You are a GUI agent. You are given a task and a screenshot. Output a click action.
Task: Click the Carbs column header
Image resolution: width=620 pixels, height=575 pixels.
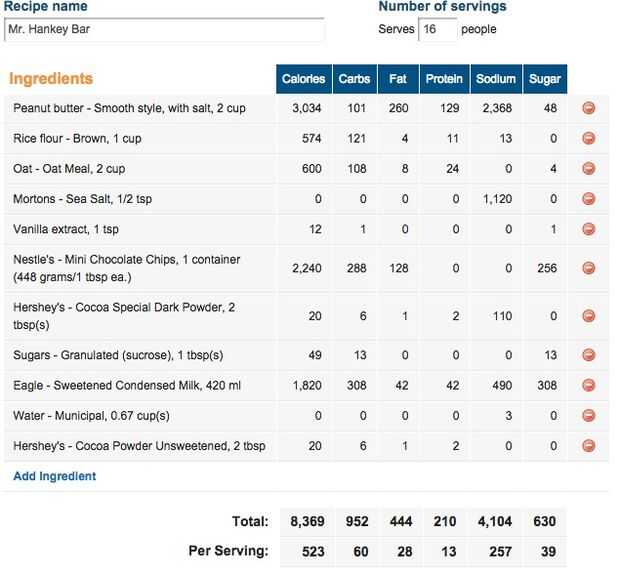pyautogui.click(x=355, y=79)
